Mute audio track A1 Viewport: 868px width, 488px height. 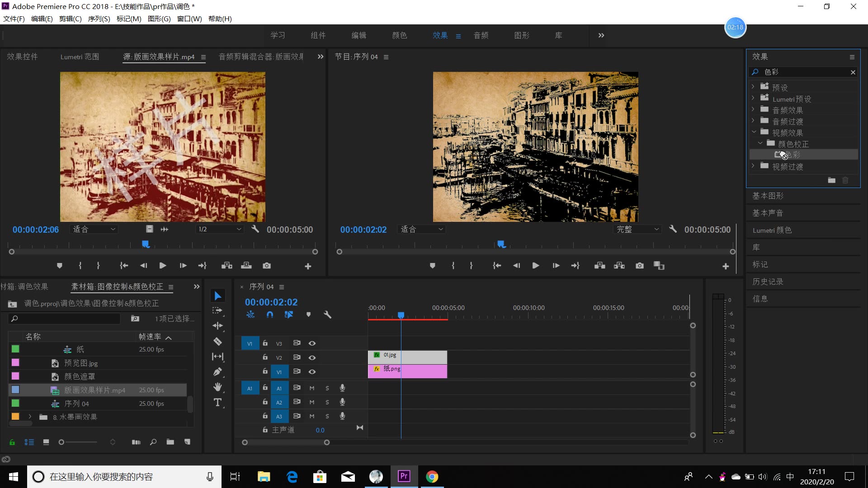pos(312,388)
